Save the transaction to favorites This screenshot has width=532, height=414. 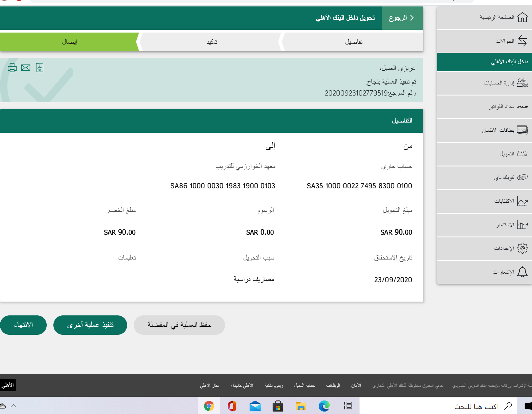179,325
